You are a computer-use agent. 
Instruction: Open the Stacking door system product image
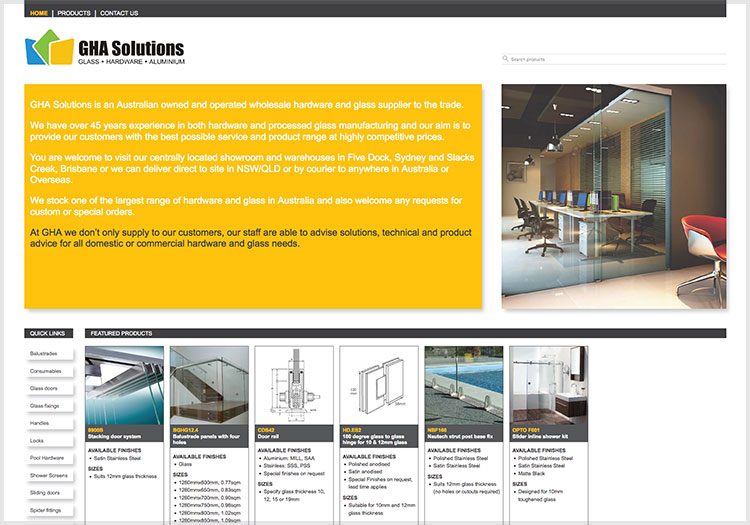pyautogui.click(x=124, y=385)
